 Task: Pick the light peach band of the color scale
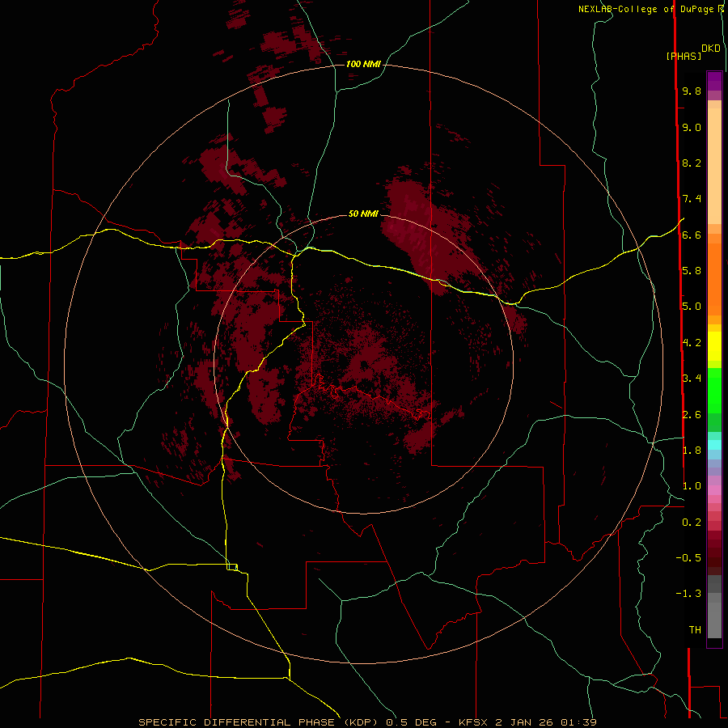tap(714, 167)
